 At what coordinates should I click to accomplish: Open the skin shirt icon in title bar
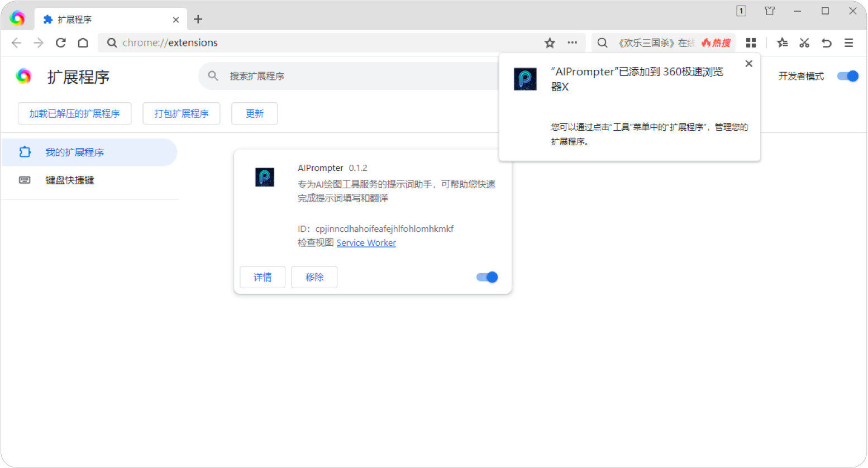tap(770, 11)
